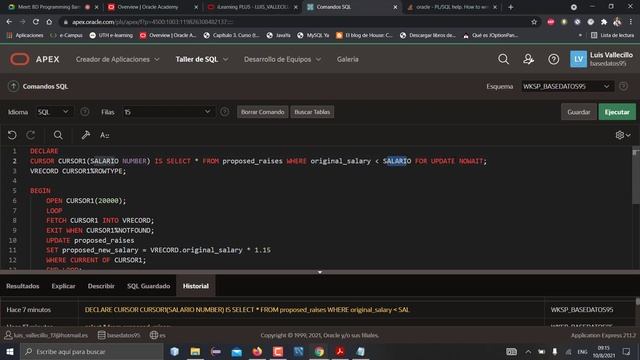Click help icon next to Esquema
The image size is (640, 360).
(623, 86)
